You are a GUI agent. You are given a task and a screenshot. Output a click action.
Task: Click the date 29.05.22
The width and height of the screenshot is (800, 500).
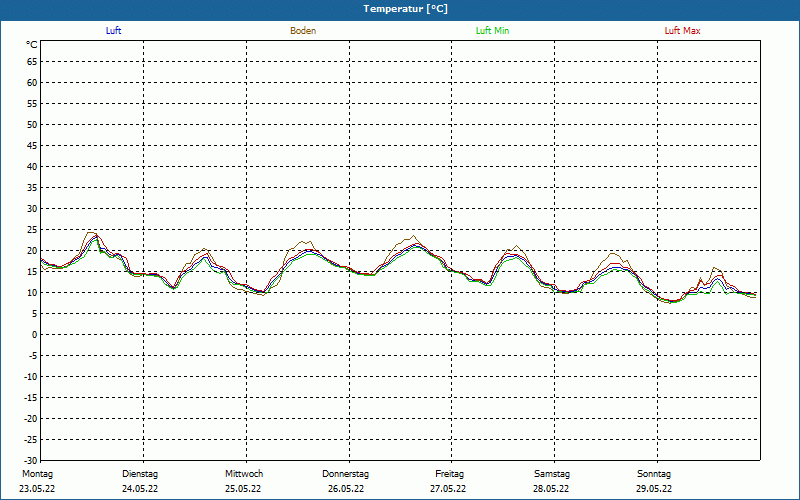click(x=654, y=489)
